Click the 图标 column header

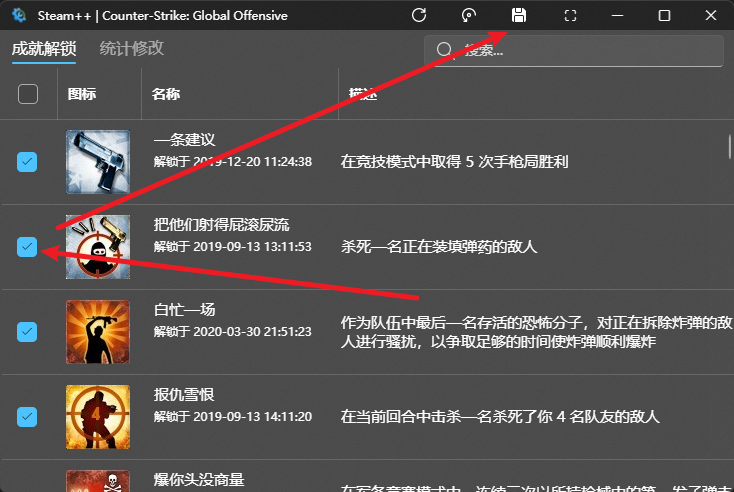click(x=82, y=94)
